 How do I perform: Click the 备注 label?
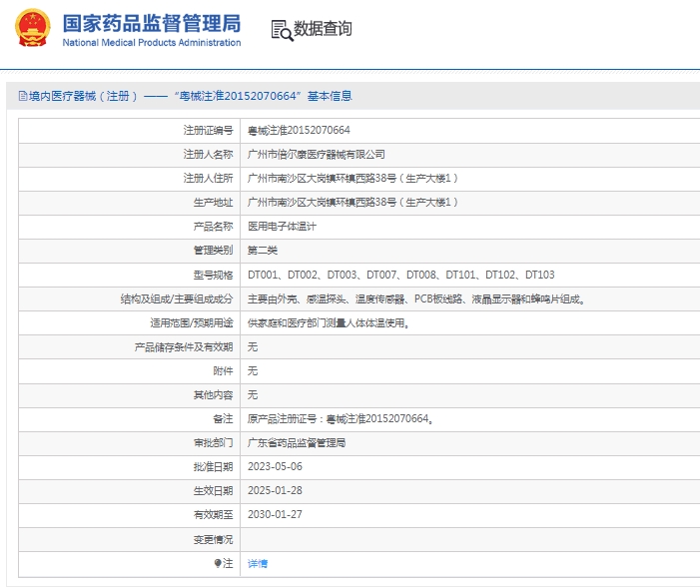(223, 419)
